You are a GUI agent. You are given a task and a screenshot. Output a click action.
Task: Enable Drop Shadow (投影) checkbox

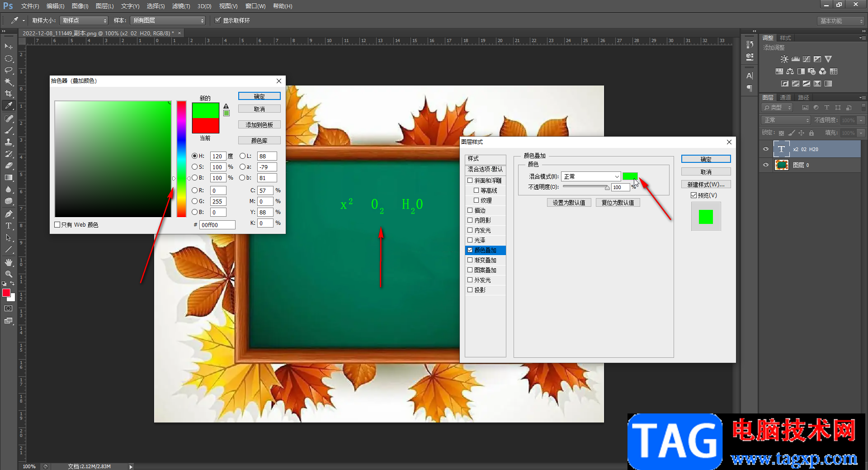pos(470,290)
